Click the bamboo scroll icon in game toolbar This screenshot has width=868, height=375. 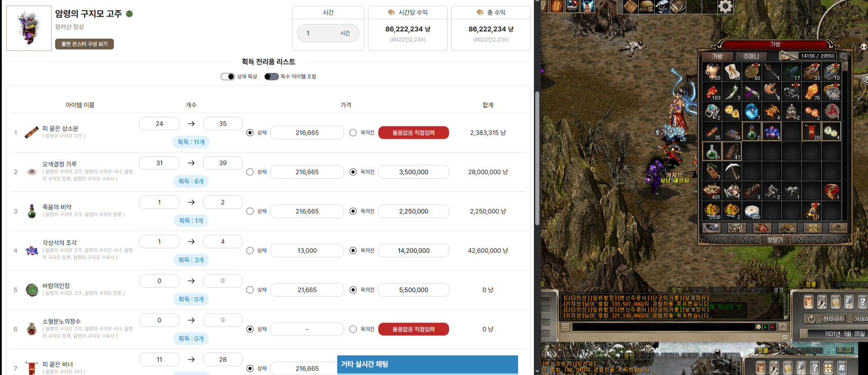631,6
